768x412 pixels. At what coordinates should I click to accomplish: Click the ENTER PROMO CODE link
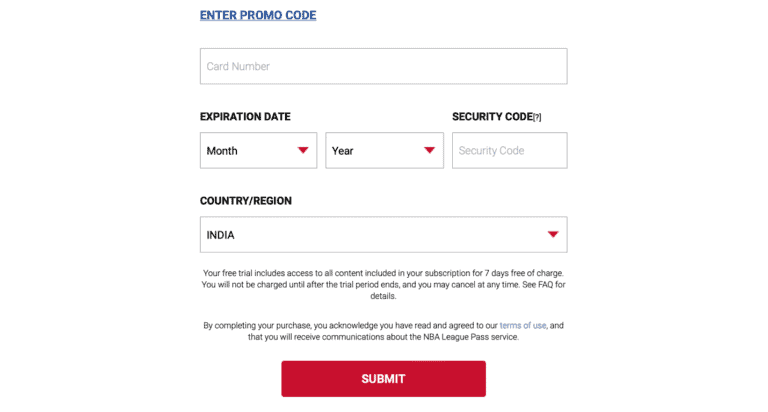tap(258, 16)
